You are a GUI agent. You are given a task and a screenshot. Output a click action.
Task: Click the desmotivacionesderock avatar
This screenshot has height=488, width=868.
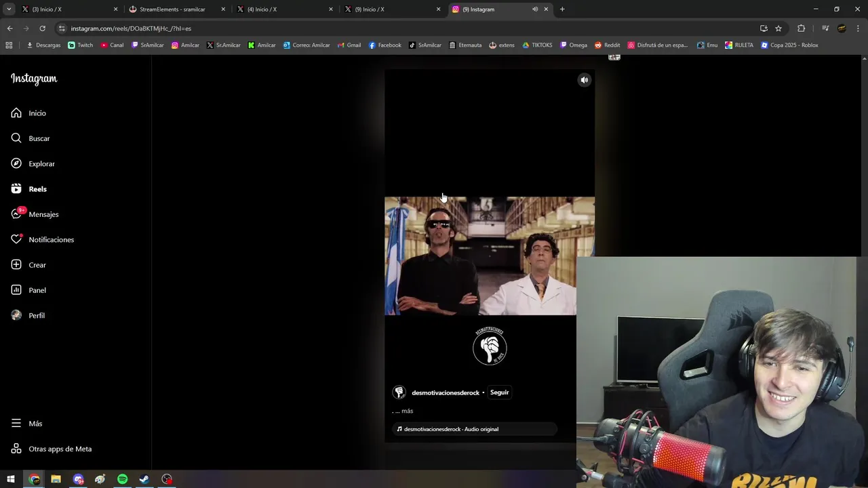click(x=399, y=392)
